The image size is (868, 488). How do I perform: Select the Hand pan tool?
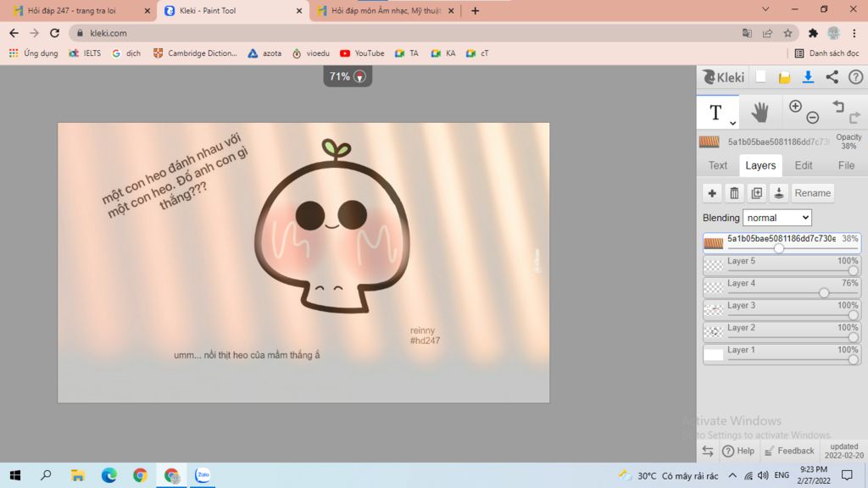(x=759, y=113)
